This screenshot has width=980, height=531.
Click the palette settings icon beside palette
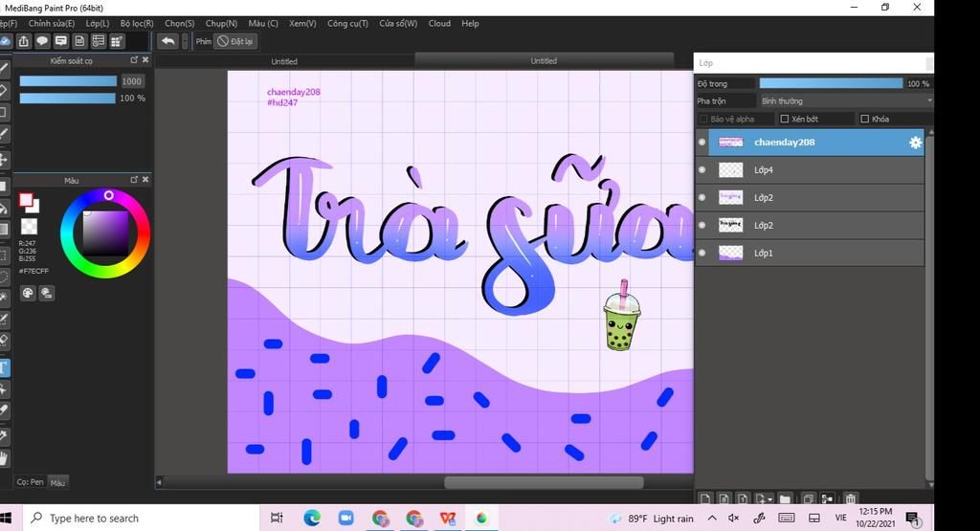point(47,293)
